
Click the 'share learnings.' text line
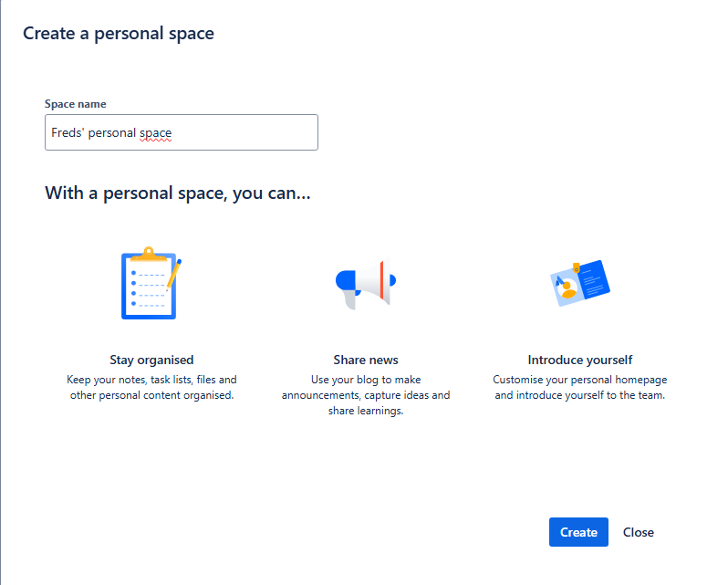(x=366, y=411)
